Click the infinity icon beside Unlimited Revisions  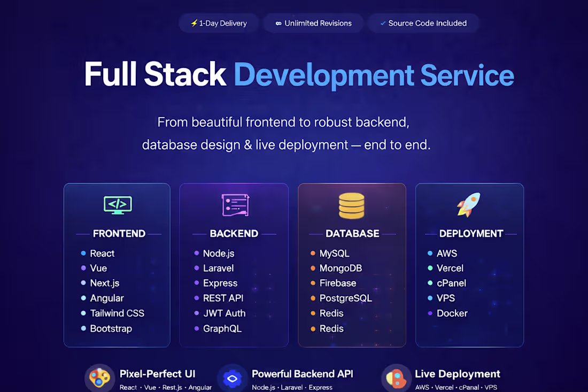tap(278, 23)
